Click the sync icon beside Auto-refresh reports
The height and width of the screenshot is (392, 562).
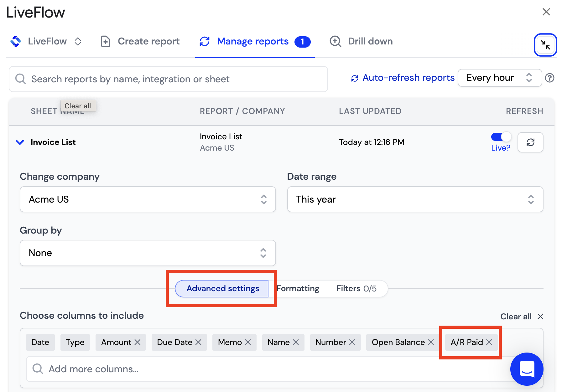pyautogui.click(x=355, y=78)
